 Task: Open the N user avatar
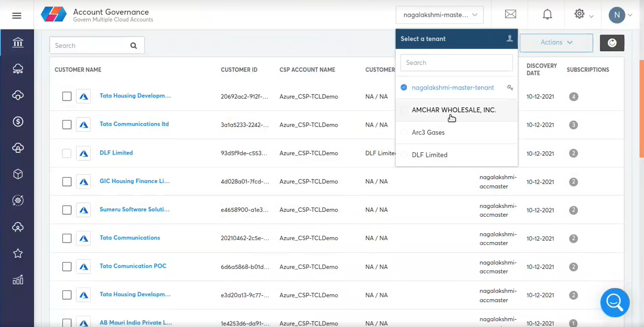pyautogui.click(x=617, y=15)
